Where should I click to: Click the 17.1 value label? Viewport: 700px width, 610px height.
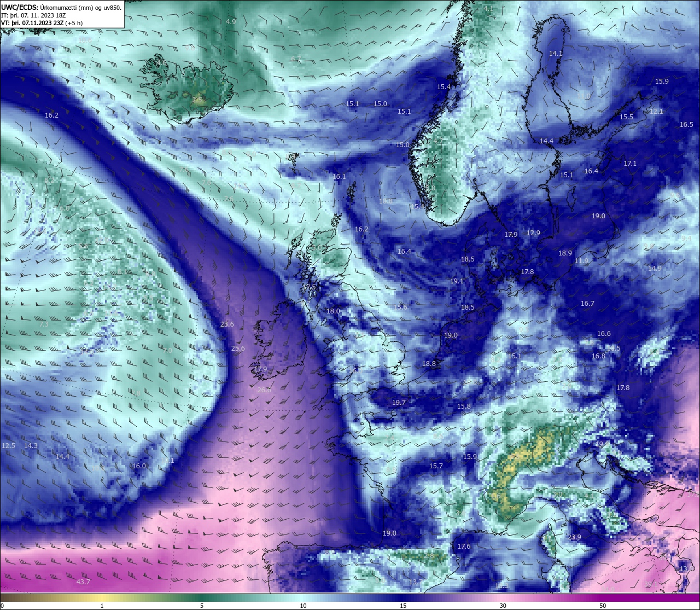pyautogui.click(x=630, y=163)
